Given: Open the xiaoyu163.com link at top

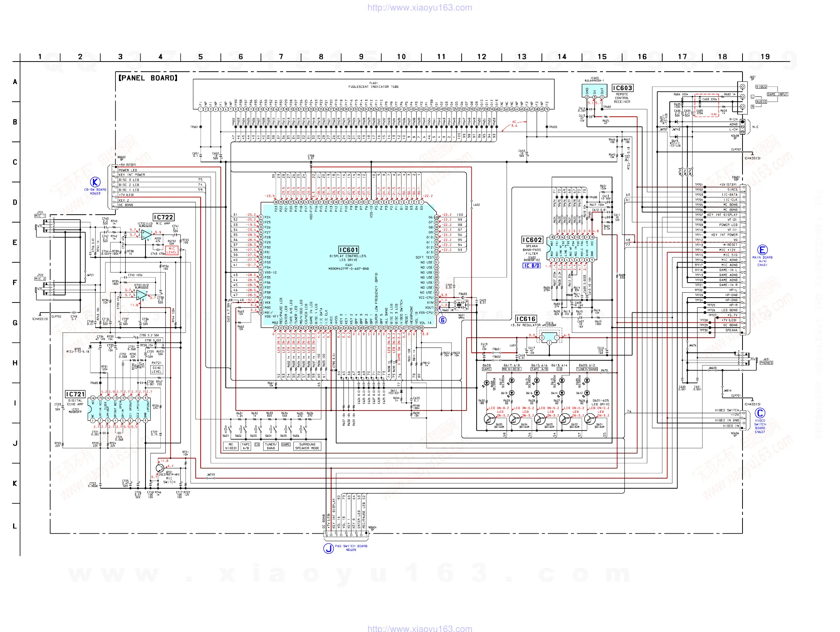Looking at the screenshot, I should (420, 8).
